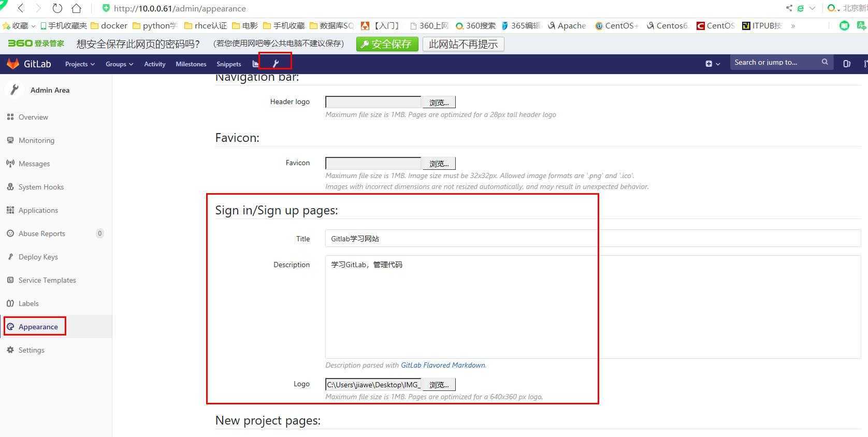Open the Projects dropdown menu
The height and width of the screenshot is (437, 868).
[x=80, y=64]
